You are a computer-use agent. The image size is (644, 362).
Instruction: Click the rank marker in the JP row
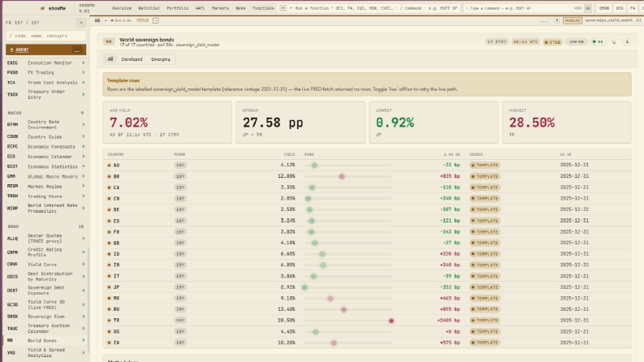(305, 287)
